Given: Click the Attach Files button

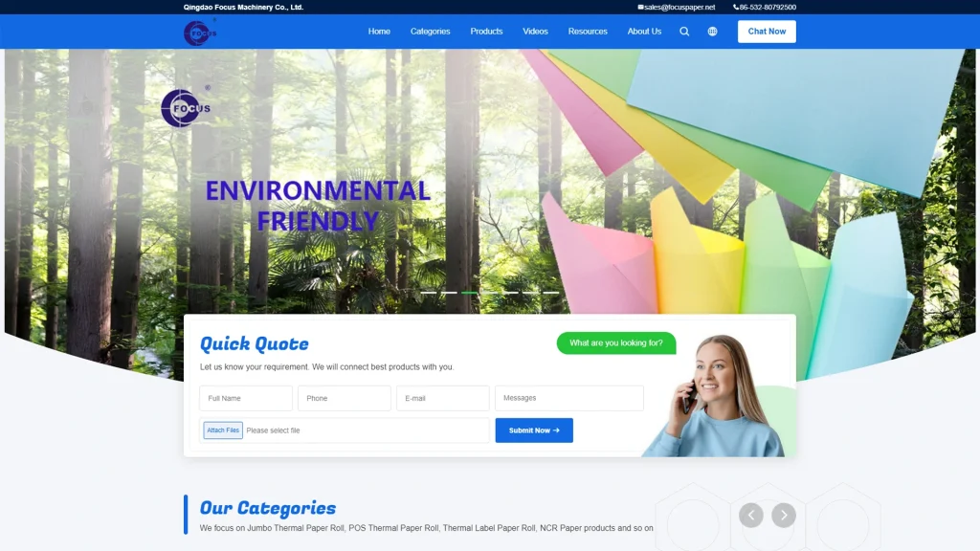Looking at the screenshot, I should tap(223, 430).
